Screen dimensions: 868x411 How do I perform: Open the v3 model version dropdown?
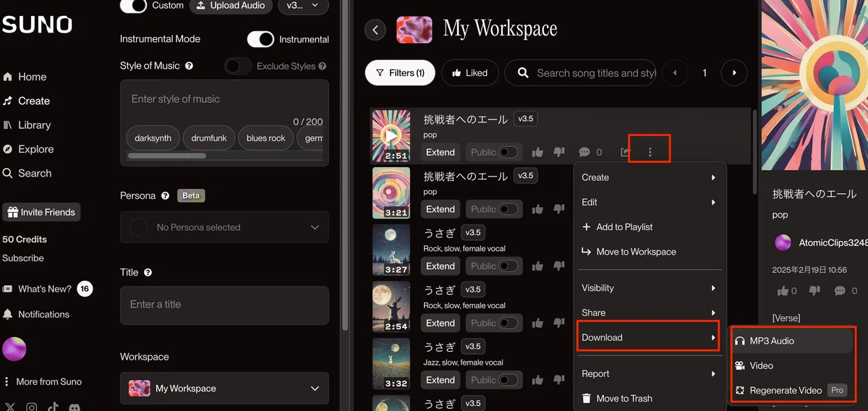click(303, 6)
